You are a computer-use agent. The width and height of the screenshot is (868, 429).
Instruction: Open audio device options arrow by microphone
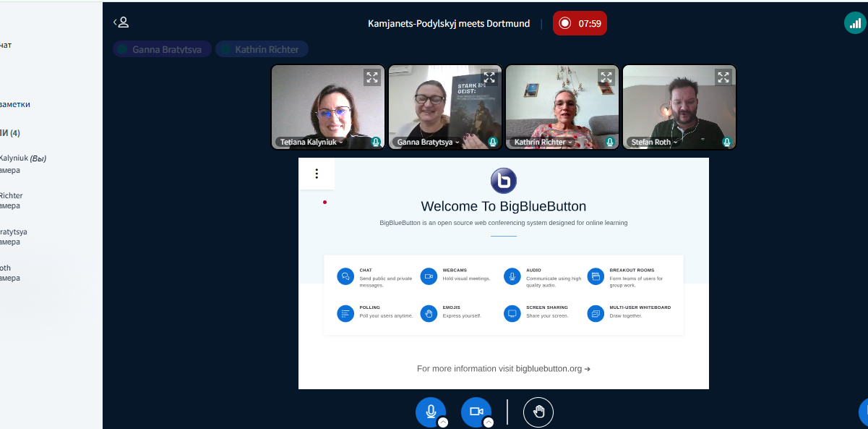(x=443, y=422)
